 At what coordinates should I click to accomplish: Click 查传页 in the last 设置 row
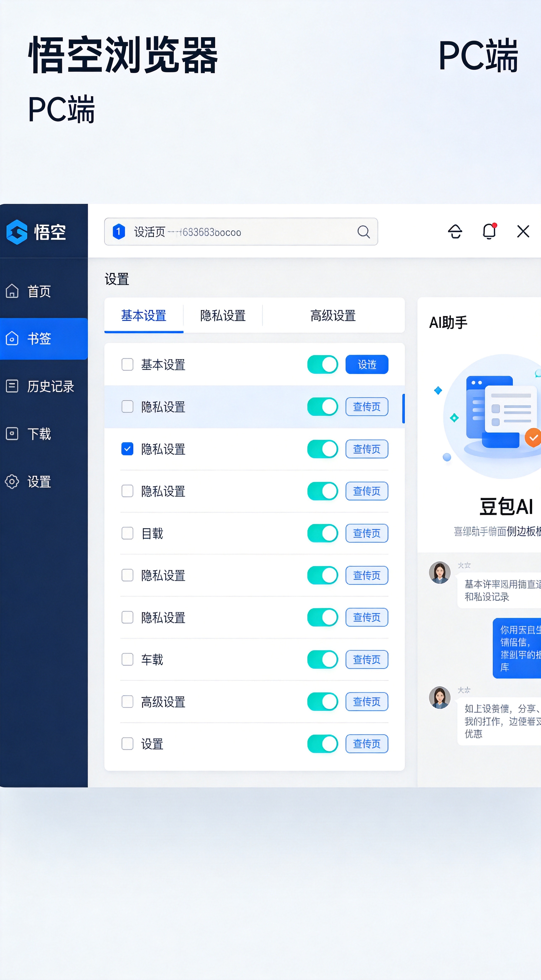click(x=367, y=744)
